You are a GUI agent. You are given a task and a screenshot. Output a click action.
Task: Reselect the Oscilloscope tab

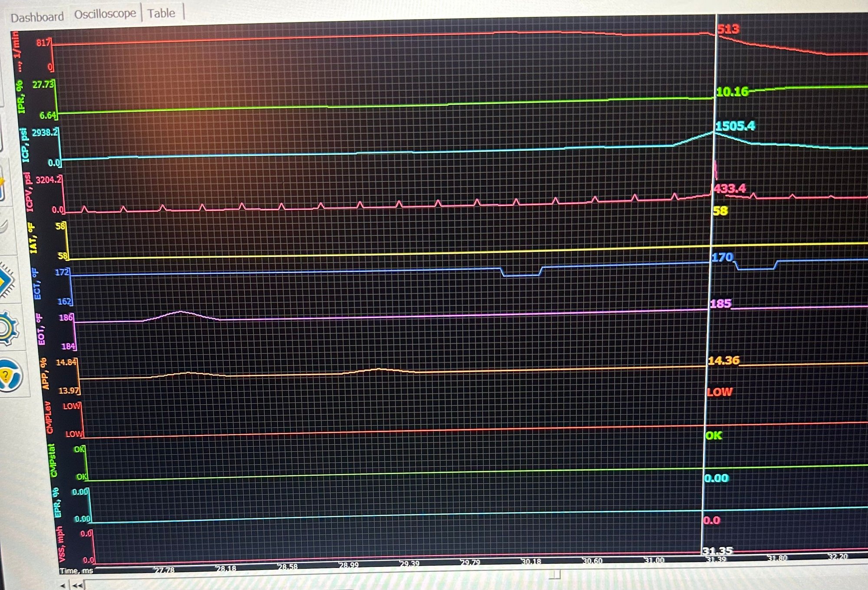click(x=106, y=13)
